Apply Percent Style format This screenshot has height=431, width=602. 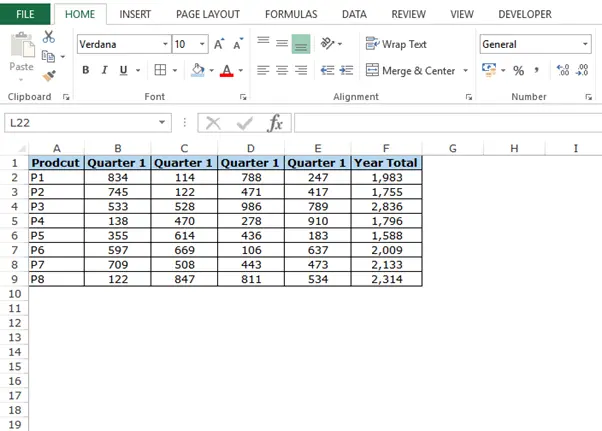[518, 71]
